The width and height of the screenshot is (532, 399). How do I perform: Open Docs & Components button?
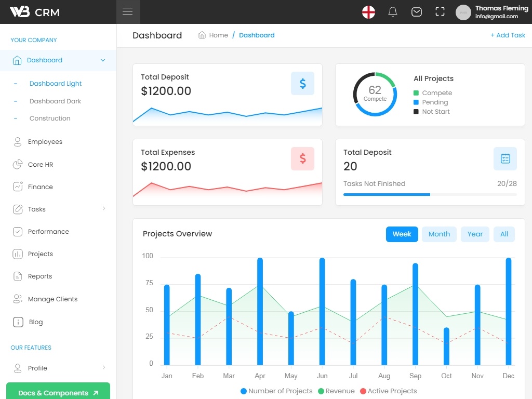pyautogui.click(x=58, y=392)
